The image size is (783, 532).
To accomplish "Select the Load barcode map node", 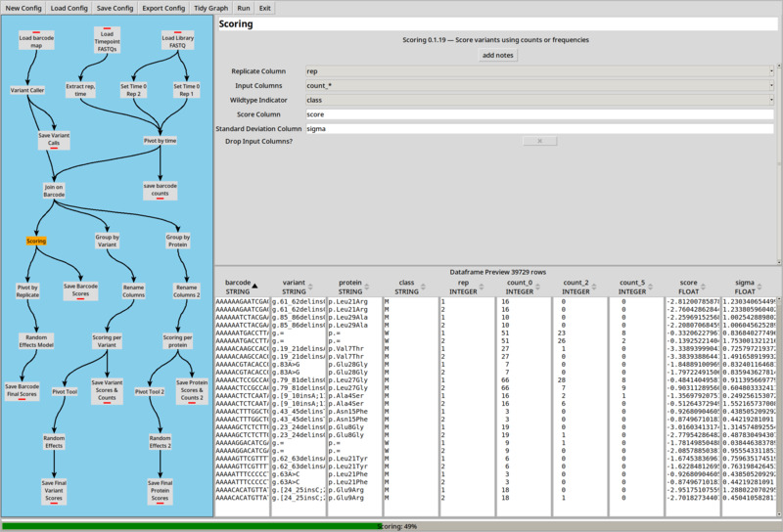I will point(36,41).
